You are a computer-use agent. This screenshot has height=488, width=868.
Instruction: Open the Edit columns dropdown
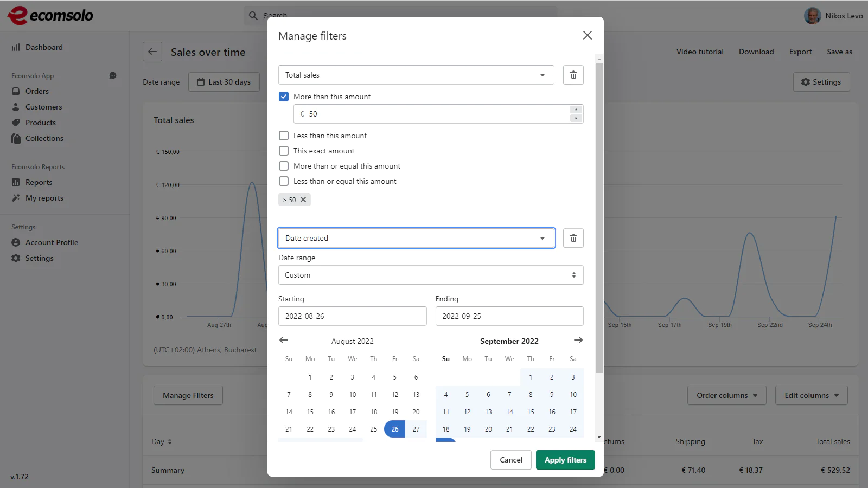point(812,395)
